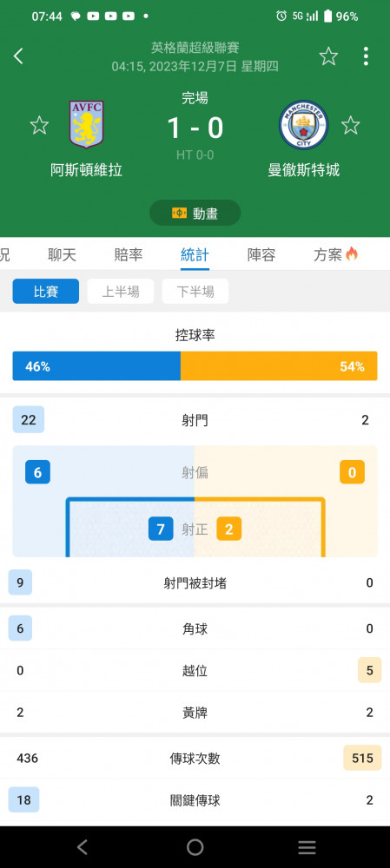The height and width of the screenshot is (868, 390).
Task: Open Android recent apps button
Action: [307, 847]
